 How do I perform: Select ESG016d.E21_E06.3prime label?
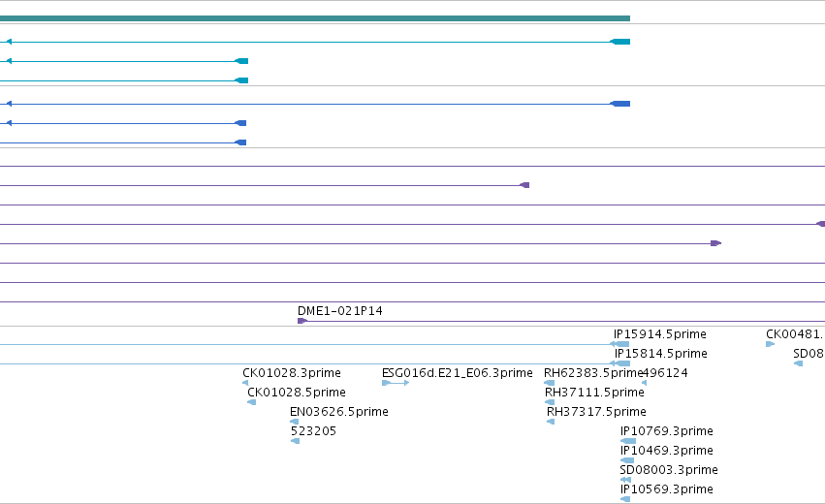pyautogui.click(x=458, y=373)
